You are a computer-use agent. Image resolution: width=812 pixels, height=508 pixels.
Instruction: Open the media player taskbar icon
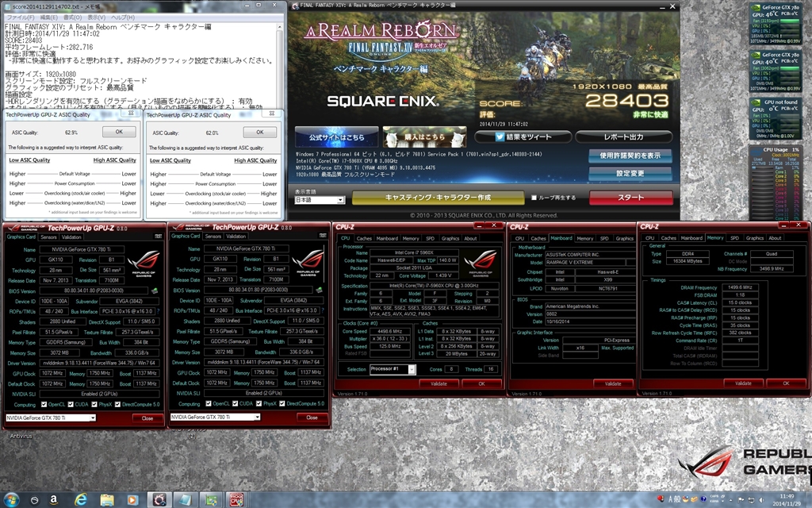click(x=132, y=500)
